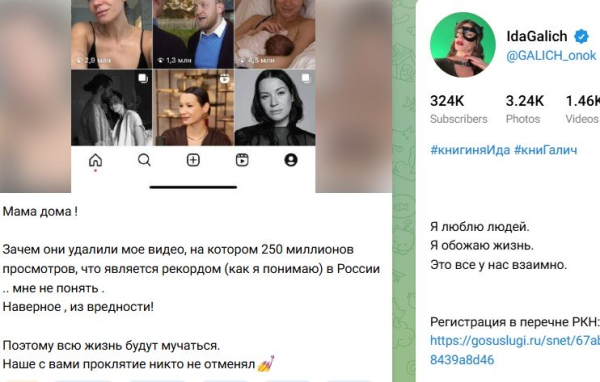Open the #книГалич hashtag

(x=545, y=150)
